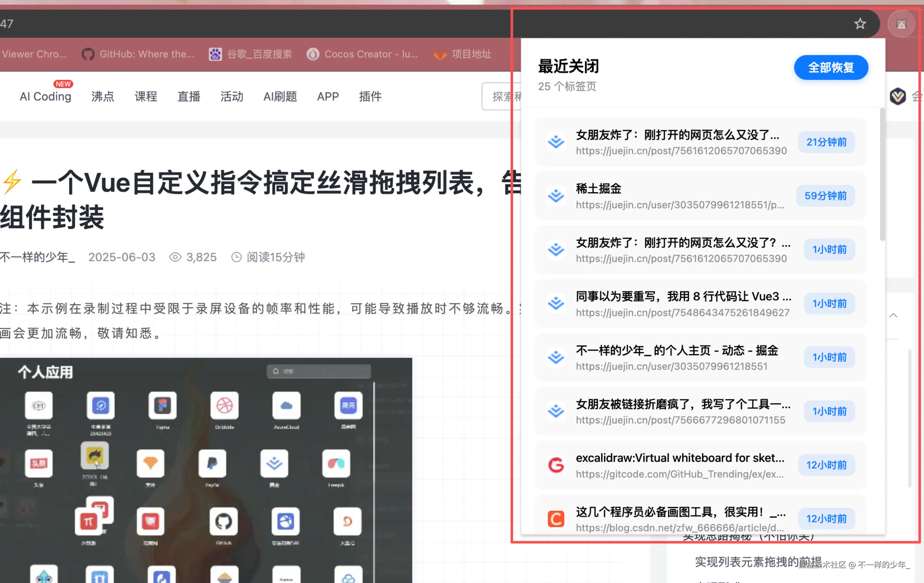Click the 个人应用 demo screenshot image

(x=206, y=470)
